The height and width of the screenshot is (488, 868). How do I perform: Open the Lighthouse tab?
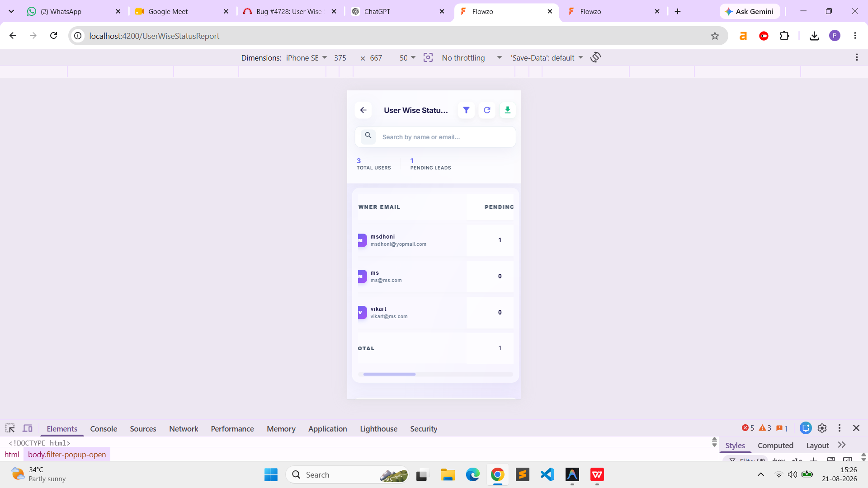[379, 429]
